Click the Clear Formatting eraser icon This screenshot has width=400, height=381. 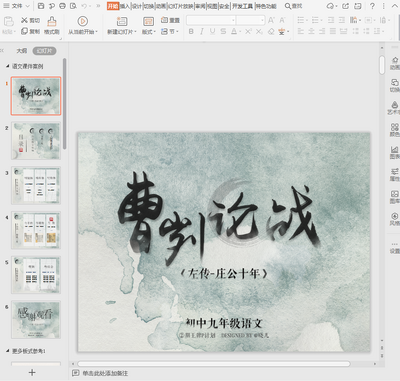pos(271,31)
